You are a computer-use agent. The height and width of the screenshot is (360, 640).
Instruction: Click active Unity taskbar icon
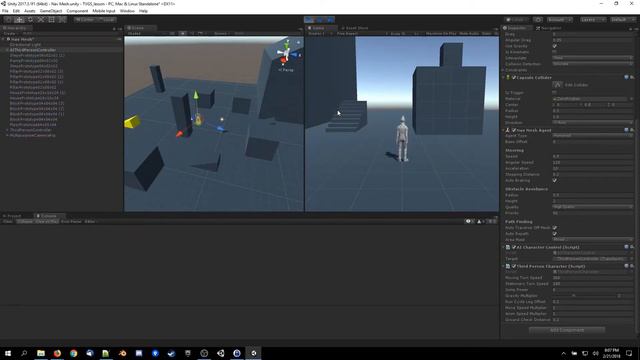[x=253, y=353]
